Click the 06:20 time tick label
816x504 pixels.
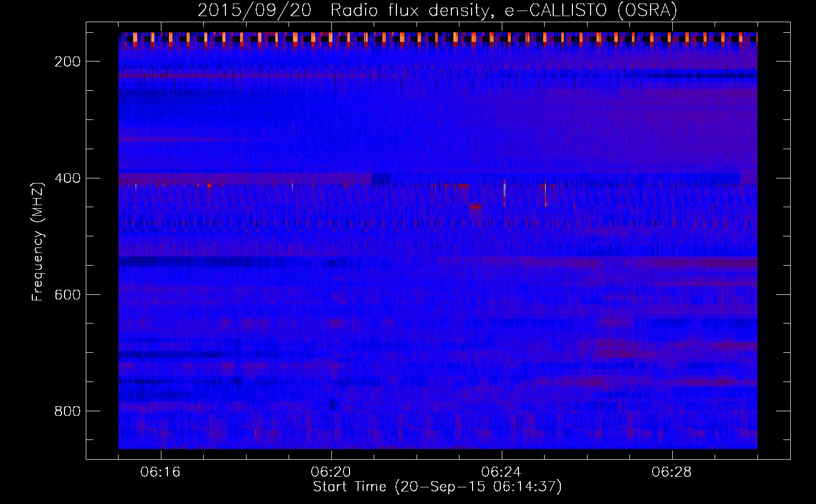click(x=331, y=472)
